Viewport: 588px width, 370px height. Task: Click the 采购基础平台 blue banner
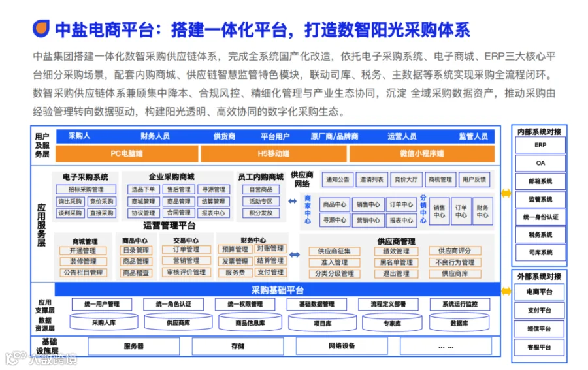point(278,290)
